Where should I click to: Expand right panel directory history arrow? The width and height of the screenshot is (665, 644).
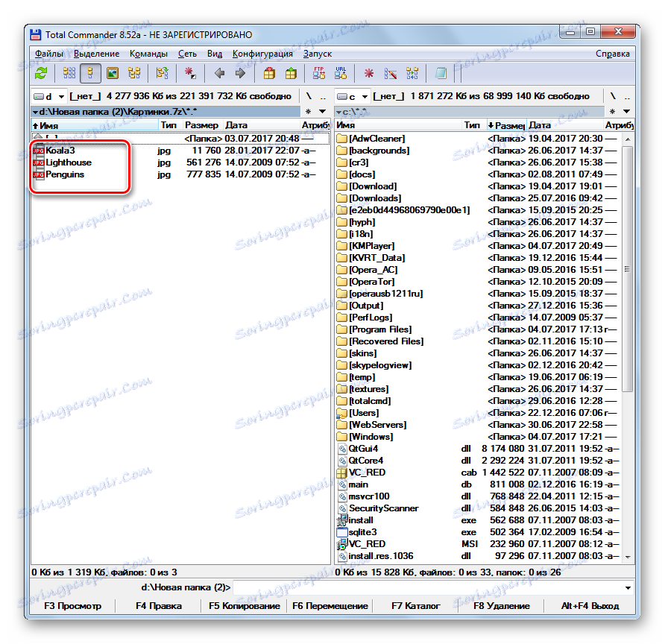(626, 112)
